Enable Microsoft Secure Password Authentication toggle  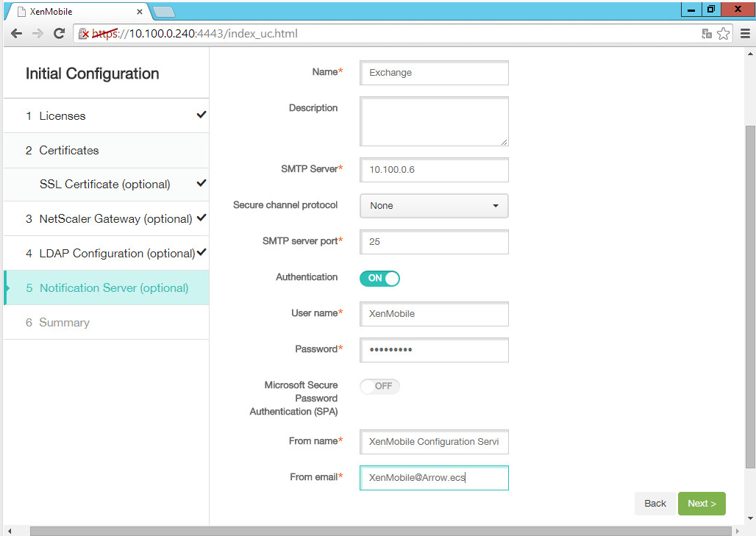tap(379, 386)
